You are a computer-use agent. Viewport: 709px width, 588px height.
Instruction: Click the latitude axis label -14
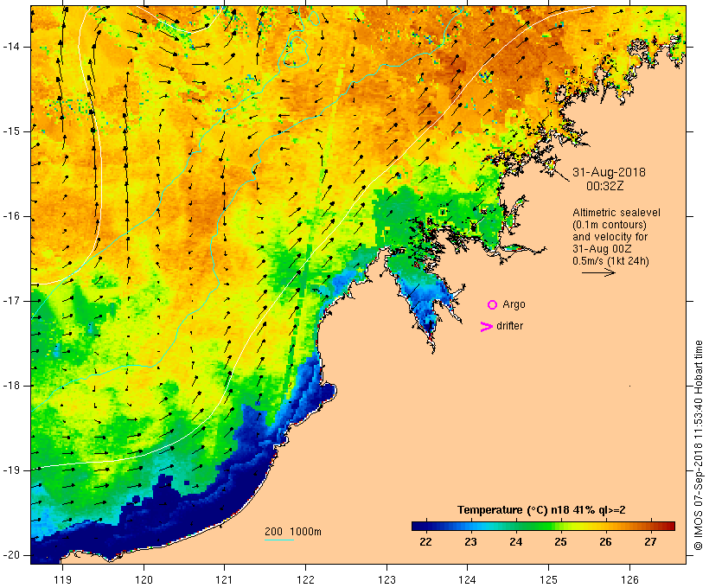tap(11, 47)
